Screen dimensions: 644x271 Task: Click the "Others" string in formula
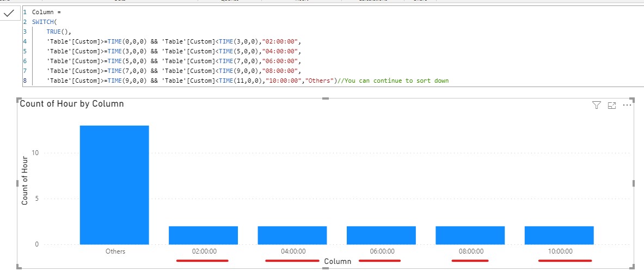[318, 81]
